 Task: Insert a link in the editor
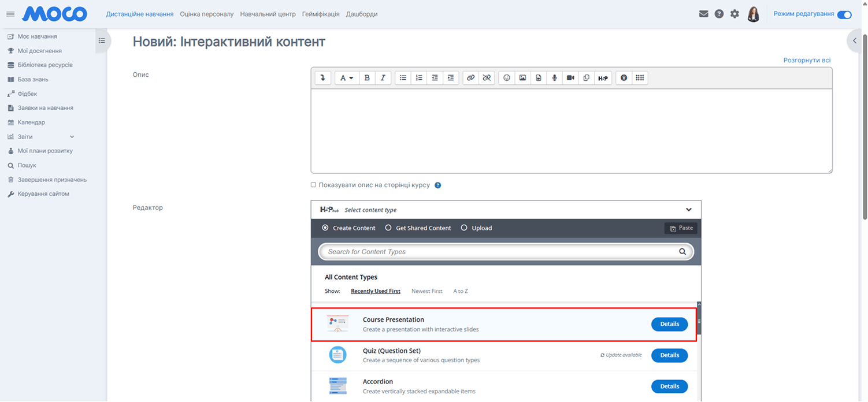pyautogui.click(x=471, y=78)
